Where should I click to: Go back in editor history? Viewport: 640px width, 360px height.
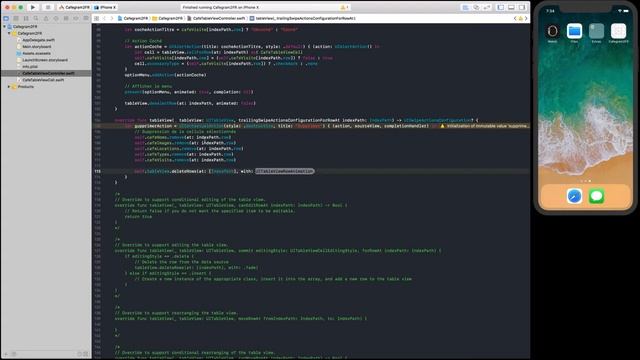coord(104,18)
